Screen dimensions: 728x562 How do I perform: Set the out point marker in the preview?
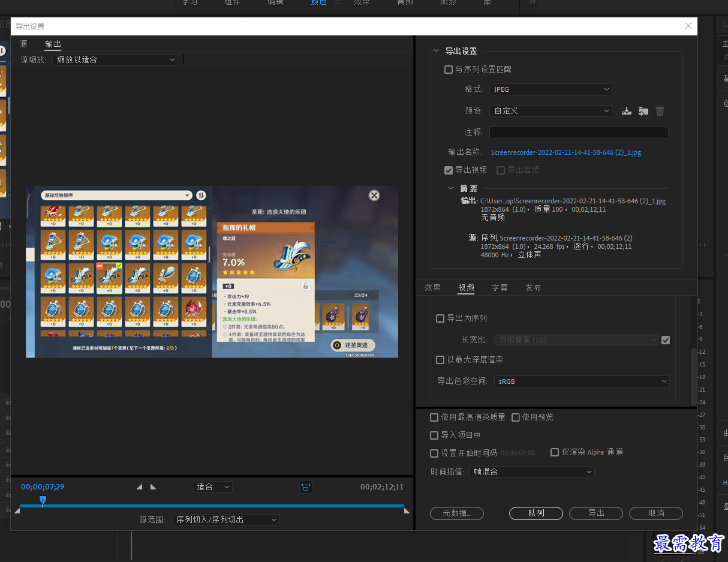point(153,487)
